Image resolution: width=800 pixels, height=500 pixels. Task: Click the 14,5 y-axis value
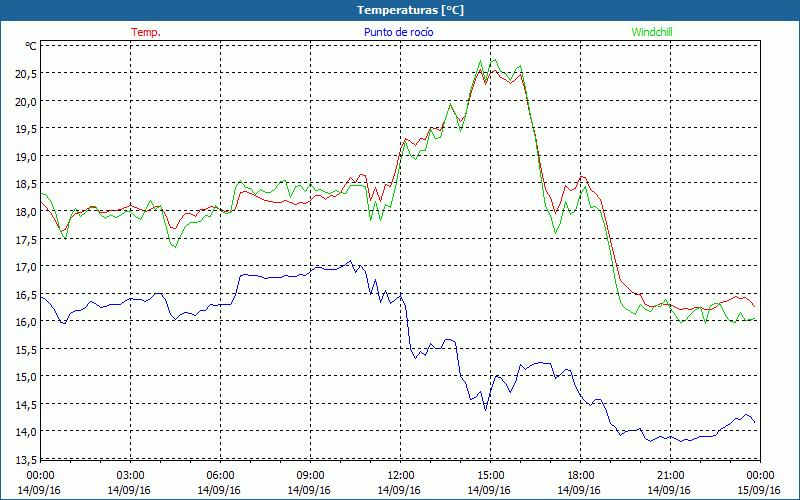click(26, 404)
